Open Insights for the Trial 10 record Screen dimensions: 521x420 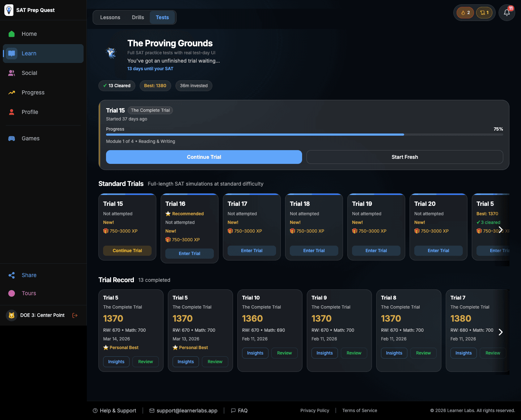point(255,353)
